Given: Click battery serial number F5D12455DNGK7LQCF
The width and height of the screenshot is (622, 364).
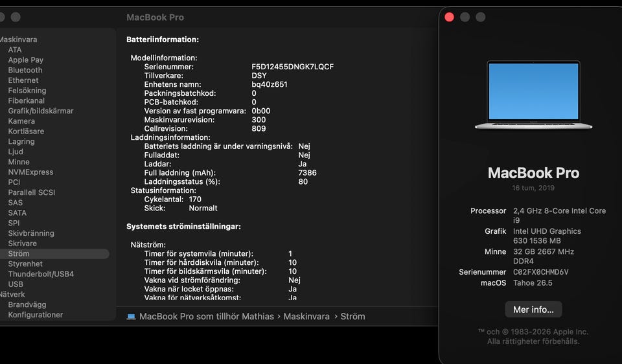Looking at the screenshot, I should (x=292, y=67).
